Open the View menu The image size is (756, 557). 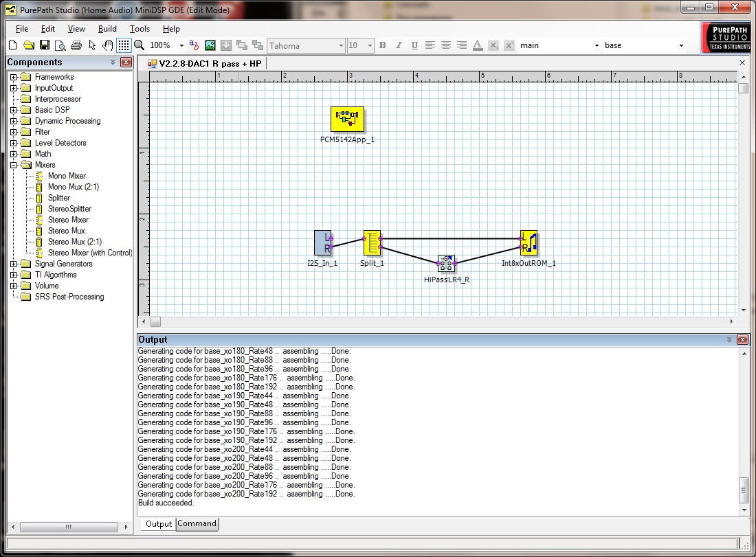[76, 29]
